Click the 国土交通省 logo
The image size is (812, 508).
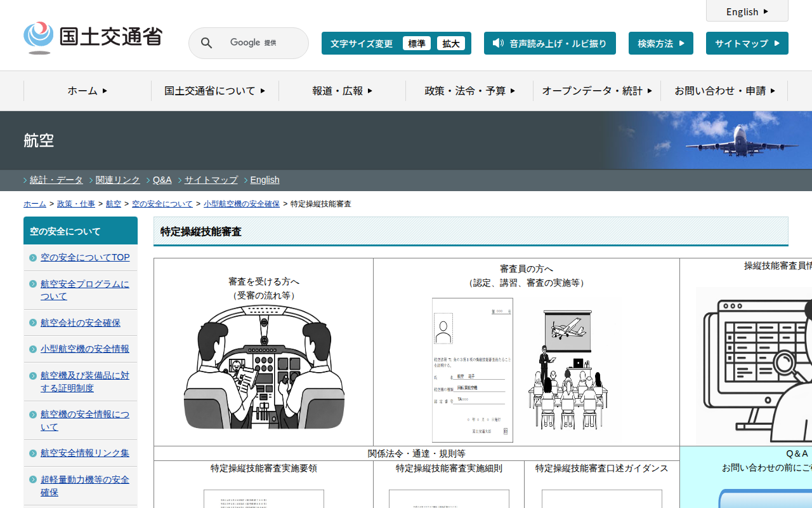pos(93,38)
